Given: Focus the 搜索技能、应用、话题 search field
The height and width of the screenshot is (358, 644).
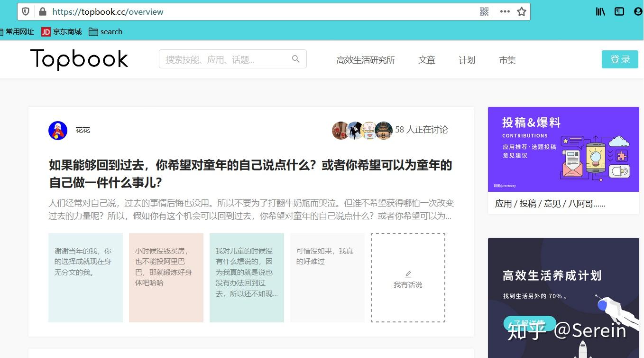Looking at the screenshot, I should [225, 59].
